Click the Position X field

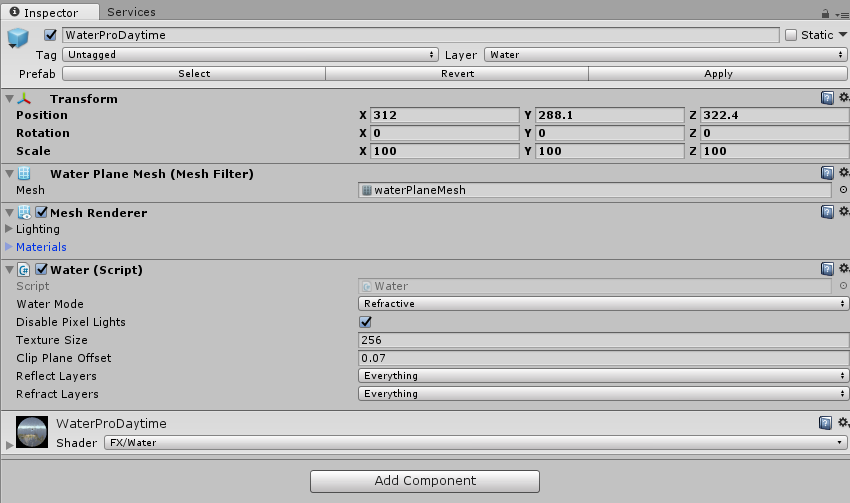coord(445,115)
